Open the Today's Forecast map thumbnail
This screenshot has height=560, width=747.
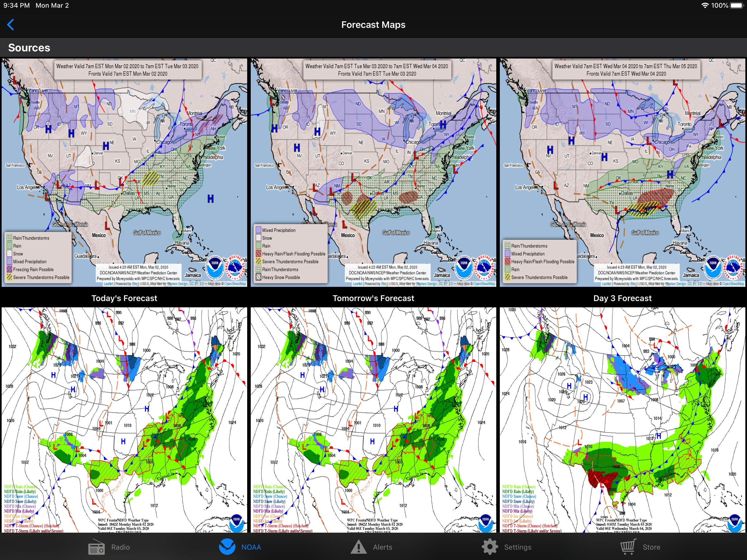124,172
